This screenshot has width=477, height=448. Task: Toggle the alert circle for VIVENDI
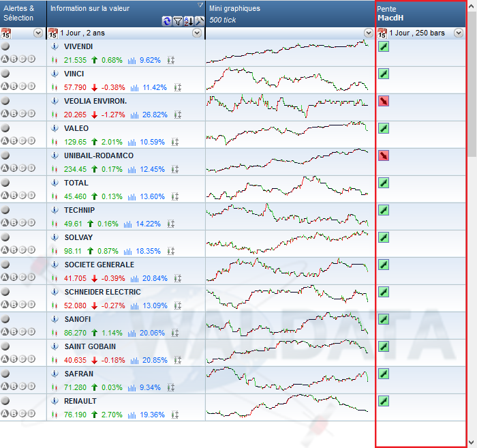[5, 46]
